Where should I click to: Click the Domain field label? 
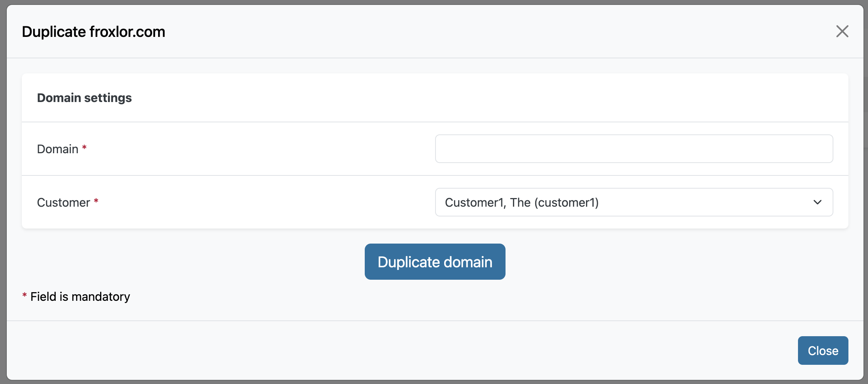click(x=58, y=149)
